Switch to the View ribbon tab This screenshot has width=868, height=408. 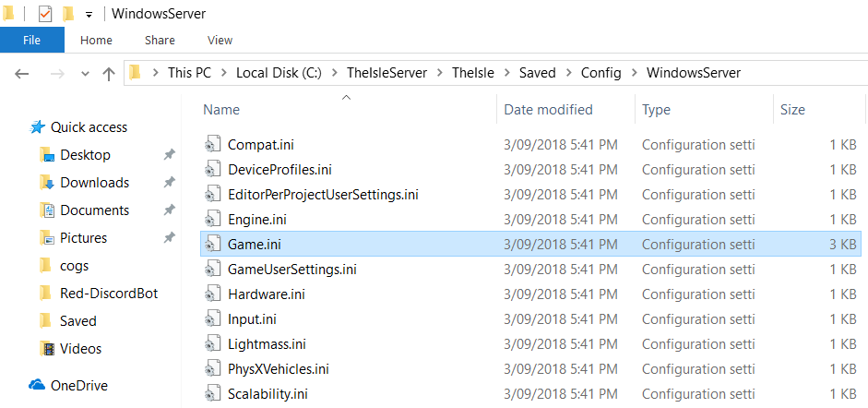point(220,41)
